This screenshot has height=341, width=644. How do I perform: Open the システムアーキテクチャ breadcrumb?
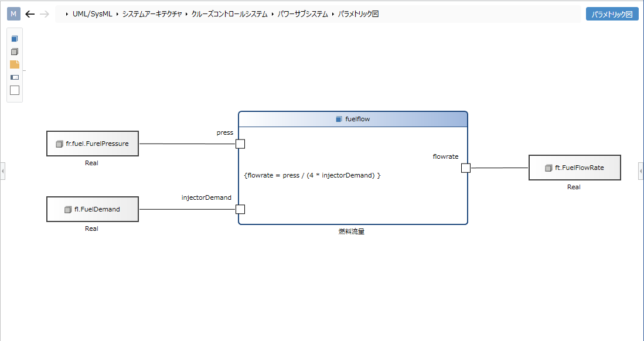[152, 14]
